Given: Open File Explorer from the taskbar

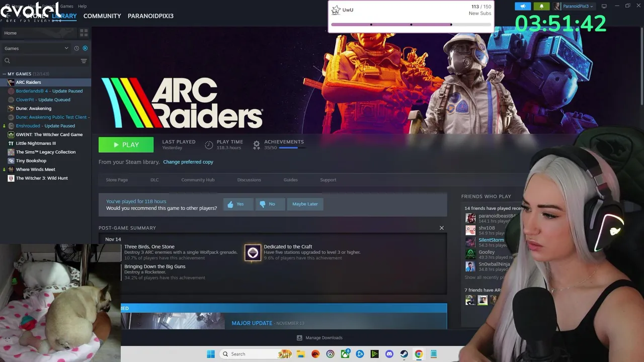Looking at the screenshot, I should (x=300, y=354).
